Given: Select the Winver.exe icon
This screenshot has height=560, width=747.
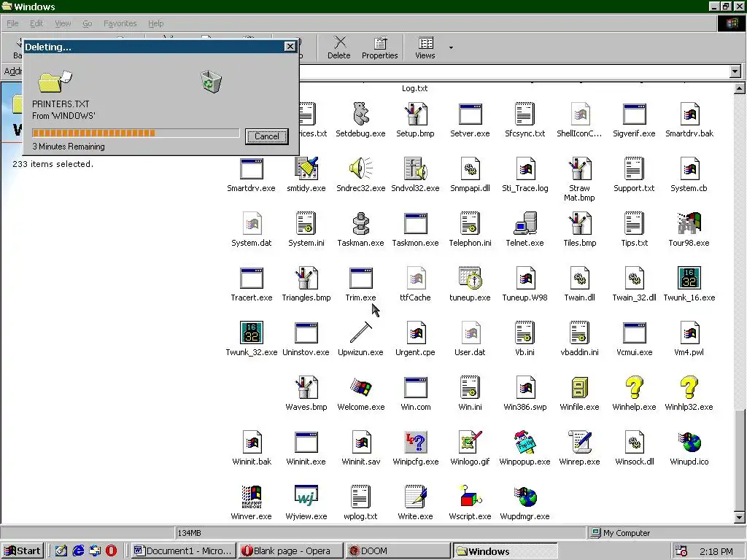Looking at the screenshot, I should pyautogui.click(x=252, y=497).
